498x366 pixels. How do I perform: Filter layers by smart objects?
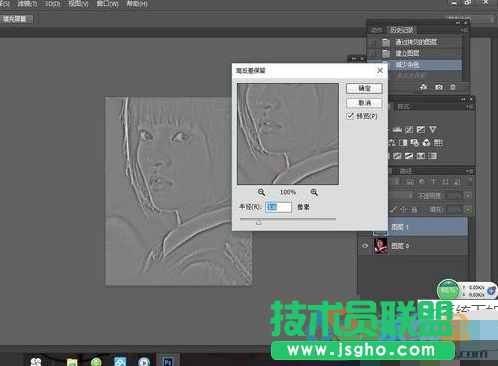[x=457, y=182]
